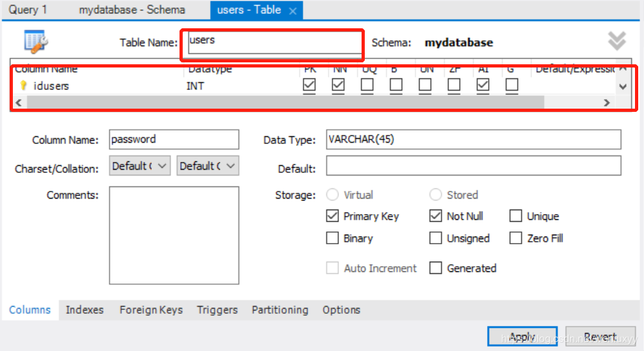Collapse header with double chevron icon
644x351 pixels.
click(616, 40)
